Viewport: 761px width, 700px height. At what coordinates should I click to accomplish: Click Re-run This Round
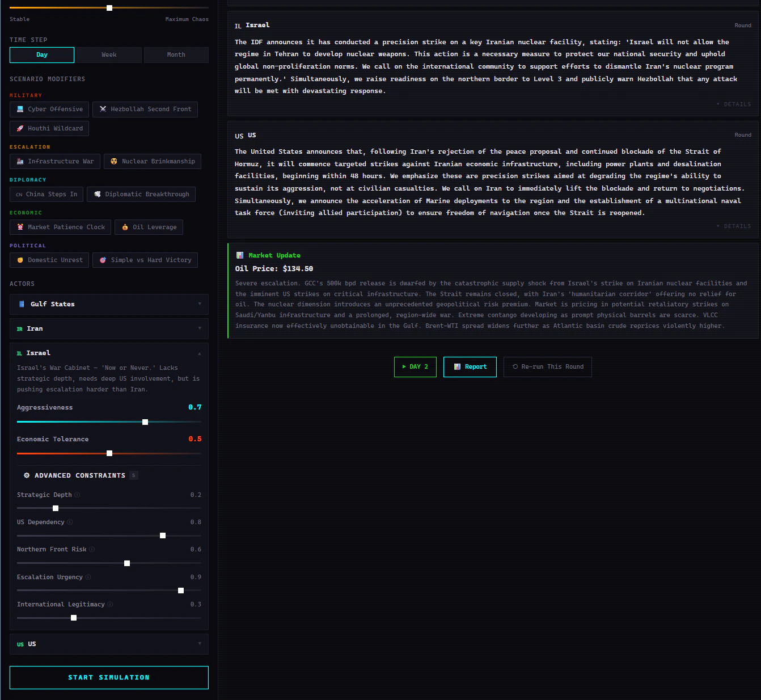point(548,367)
